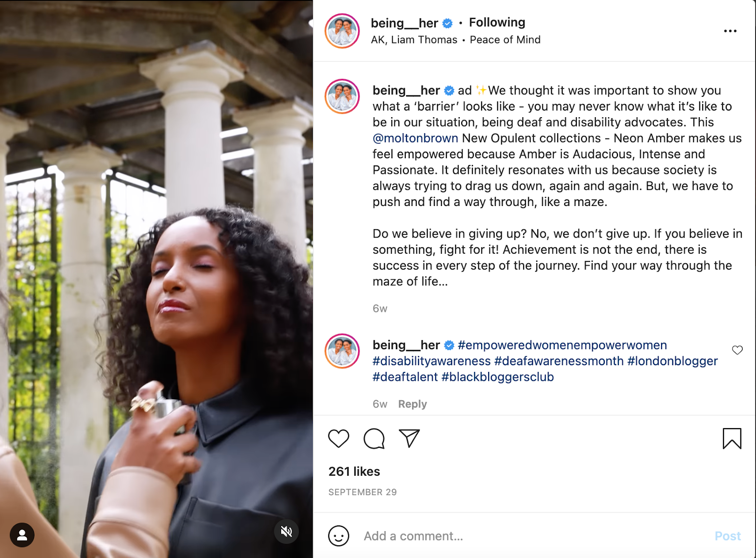Open the #deafawarenessmonth hashtag
Image resolution: width=756 pixels, height=558 pixels.
(x=559, y=361)
